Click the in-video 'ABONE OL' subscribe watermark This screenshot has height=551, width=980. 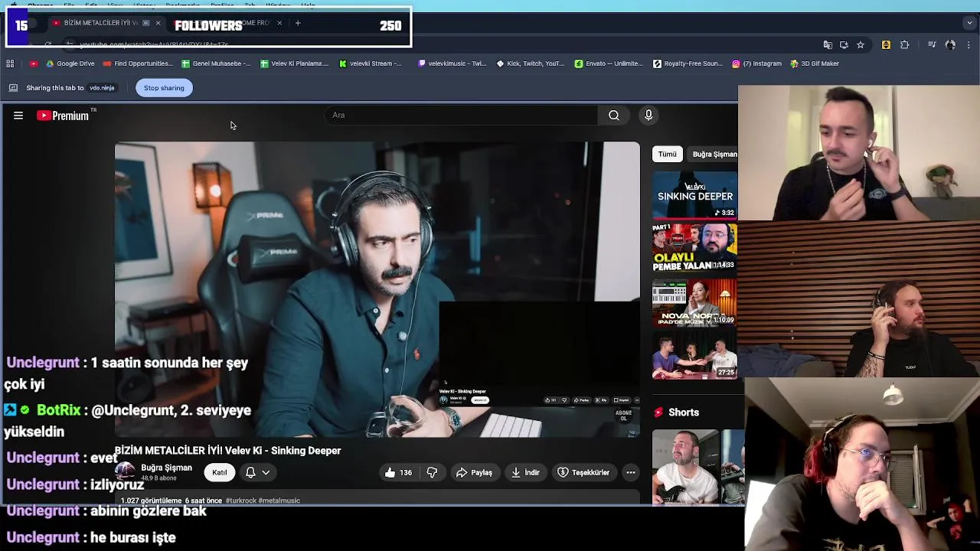pos(623,416)
